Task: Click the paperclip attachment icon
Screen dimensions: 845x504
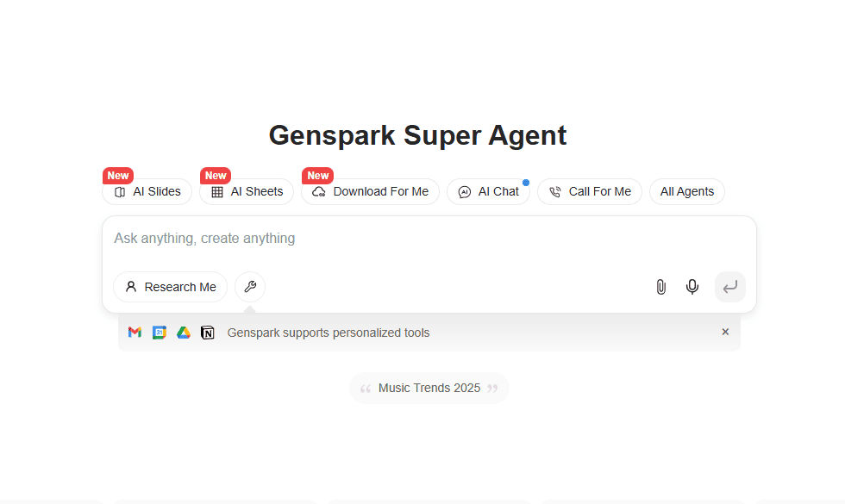Action: pos(660,286)
